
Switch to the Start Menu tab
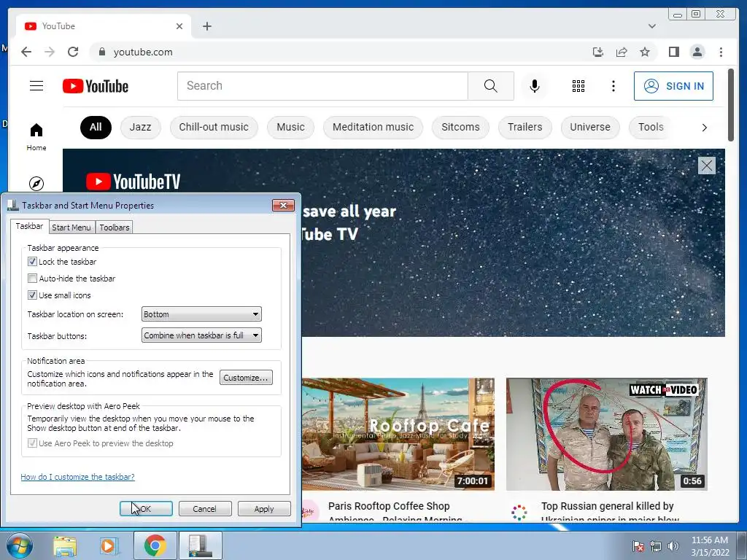[x=71, y=227]
